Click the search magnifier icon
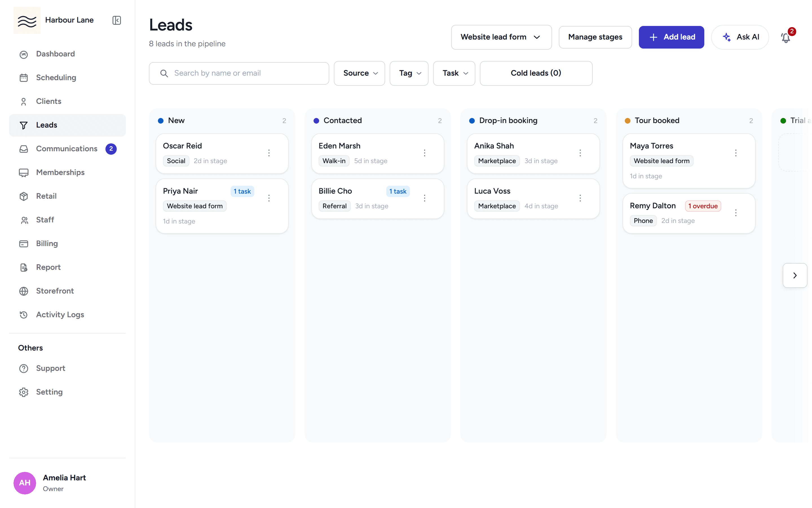This screenshot has width=812, height=508. point(164,73)
